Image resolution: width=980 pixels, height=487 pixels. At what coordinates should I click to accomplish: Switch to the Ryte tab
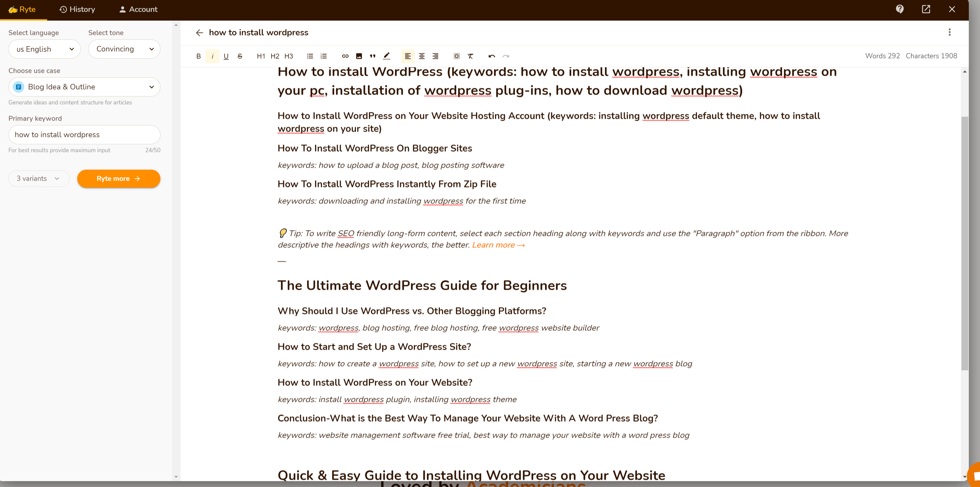coord(22,10)
